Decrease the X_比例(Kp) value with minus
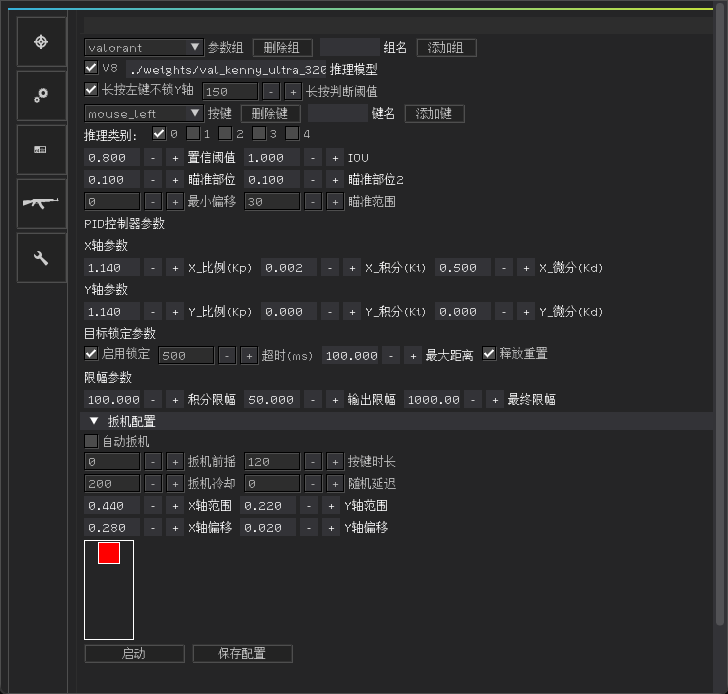The image size is (728, 694). [152, 268]
